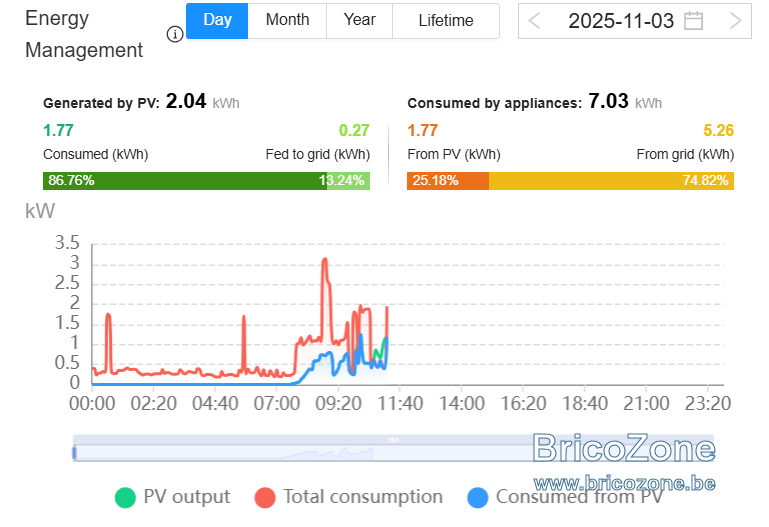Go to previous day arrow
Viewport: 769px width, 527px height.
pos(535,21)
